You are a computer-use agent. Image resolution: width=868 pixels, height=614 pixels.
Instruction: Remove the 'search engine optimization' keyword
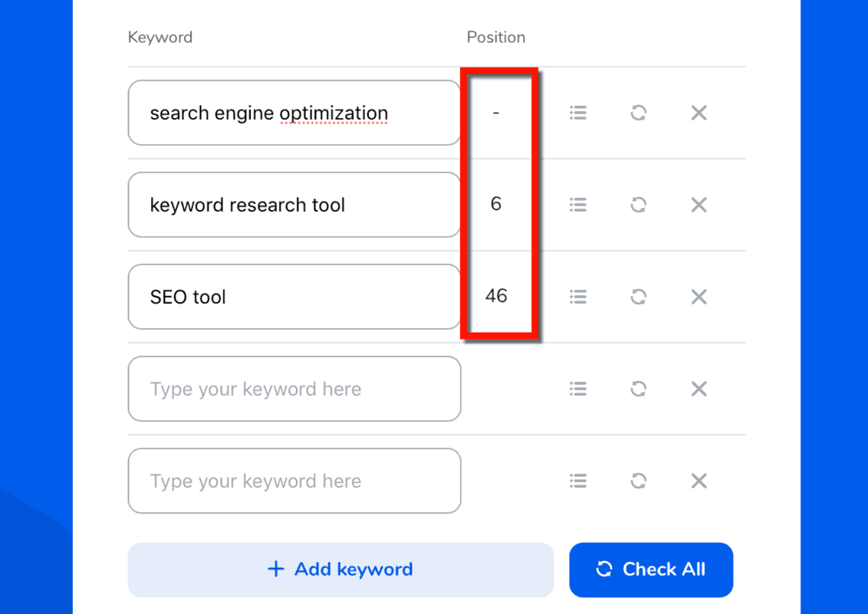click(698, 112)
